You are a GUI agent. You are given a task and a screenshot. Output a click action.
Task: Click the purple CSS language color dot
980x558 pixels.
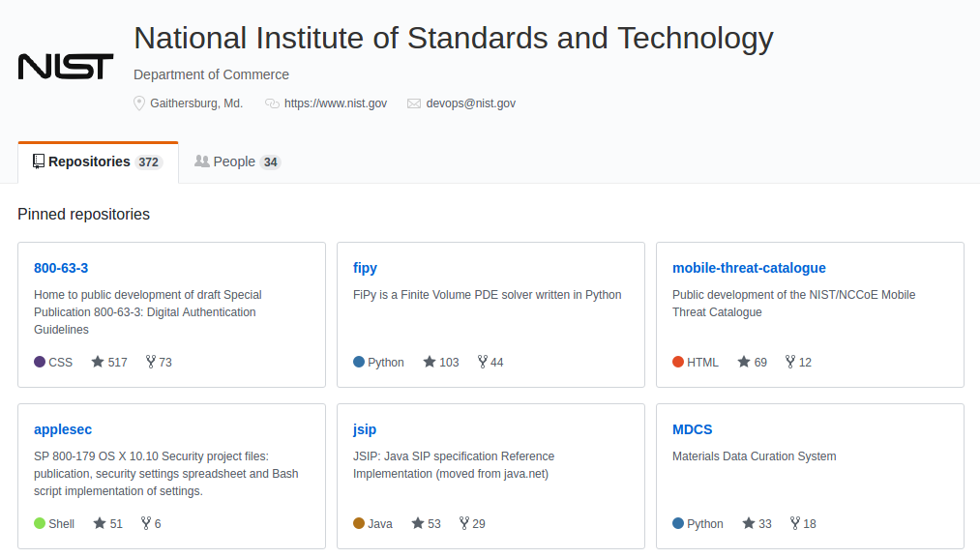pos(40,362)
